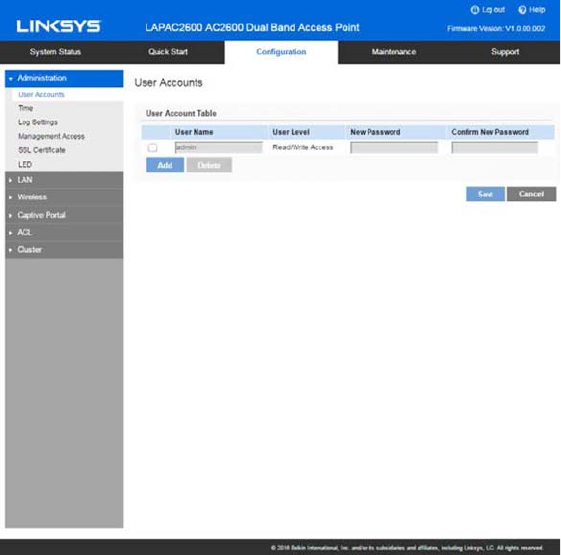
Task: Click the Cancel button
Action: [531, 194]
